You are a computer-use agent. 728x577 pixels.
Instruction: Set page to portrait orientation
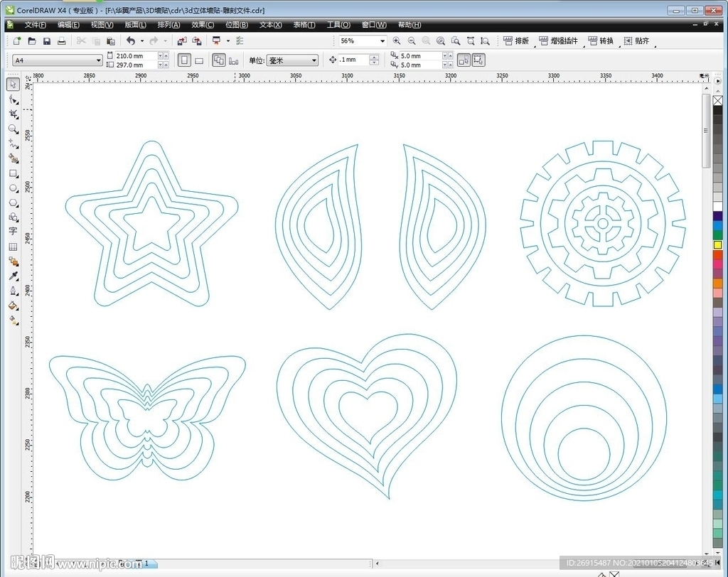point(184,60)
